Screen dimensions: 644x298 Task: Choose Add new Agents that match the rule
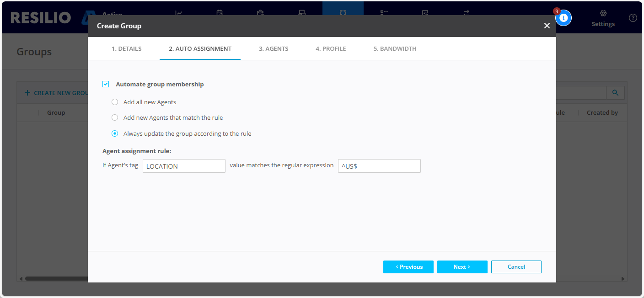point(115,117)
